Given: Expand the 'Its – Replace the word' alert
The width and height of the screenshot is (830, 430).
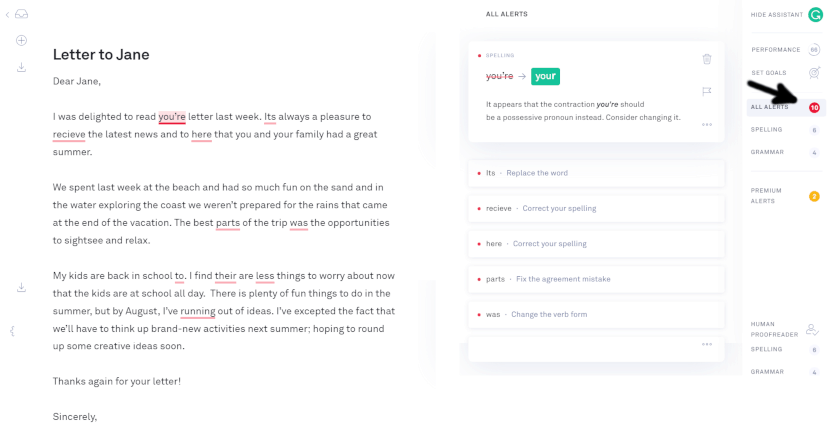Looking at the screenshot, I should pyautogui.click(x=596, y=173).
